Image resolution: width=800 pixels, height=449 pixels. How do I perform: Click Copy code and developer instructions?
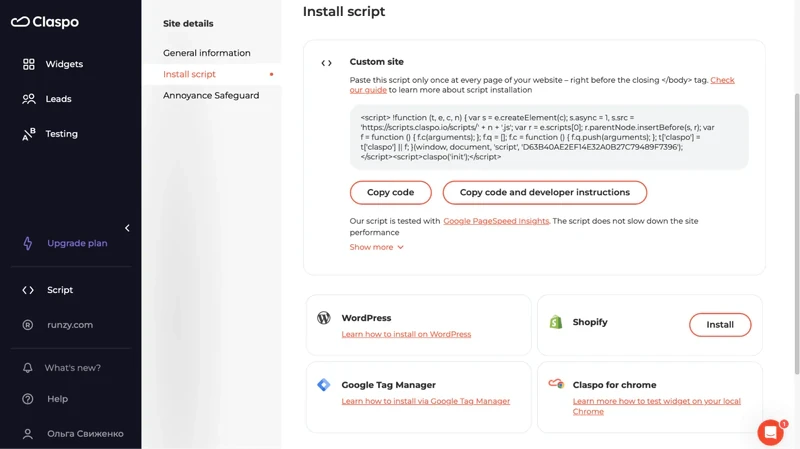[544, 192]
